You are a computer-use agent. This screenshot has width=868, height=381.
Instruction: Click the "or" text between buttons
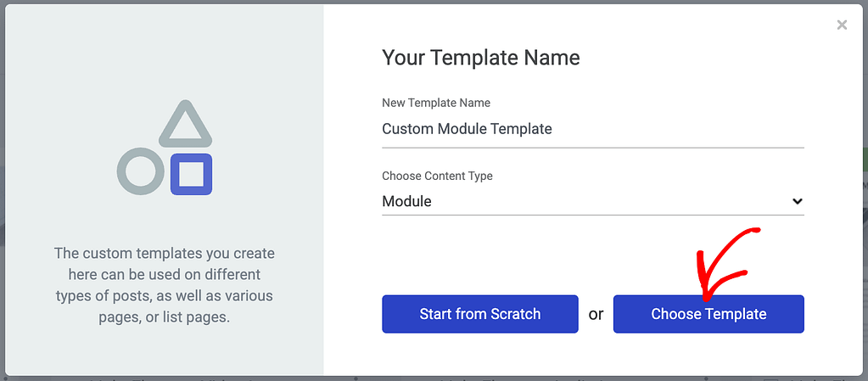596,315
